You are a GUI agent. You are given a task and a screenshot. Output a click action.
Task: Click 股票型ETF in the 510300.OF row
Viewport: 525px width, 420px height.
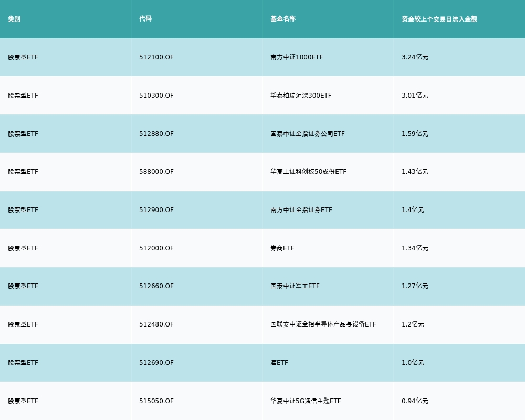point(23,96)
